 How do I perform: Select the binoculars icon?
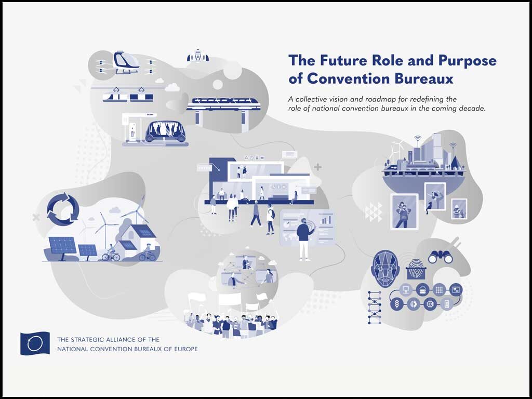tap(440, 257)
